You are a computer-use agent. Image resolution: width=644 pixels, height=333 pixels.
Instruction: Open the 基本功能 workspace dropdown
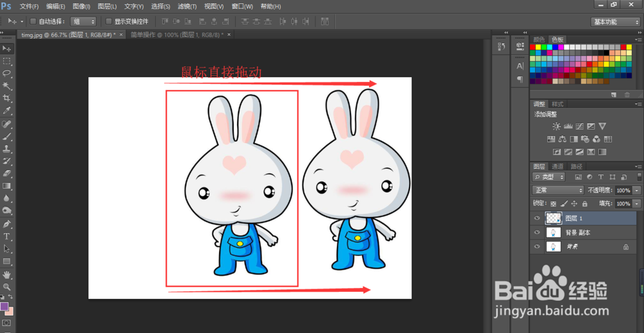(615, 22)
